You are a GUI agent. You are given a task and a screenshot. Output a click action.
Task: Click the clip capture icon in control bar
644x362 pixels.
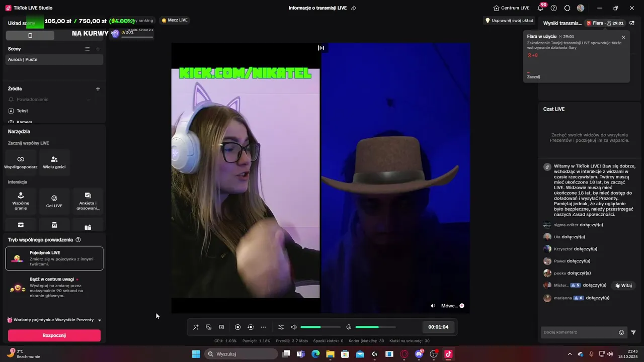click(221, 327)
